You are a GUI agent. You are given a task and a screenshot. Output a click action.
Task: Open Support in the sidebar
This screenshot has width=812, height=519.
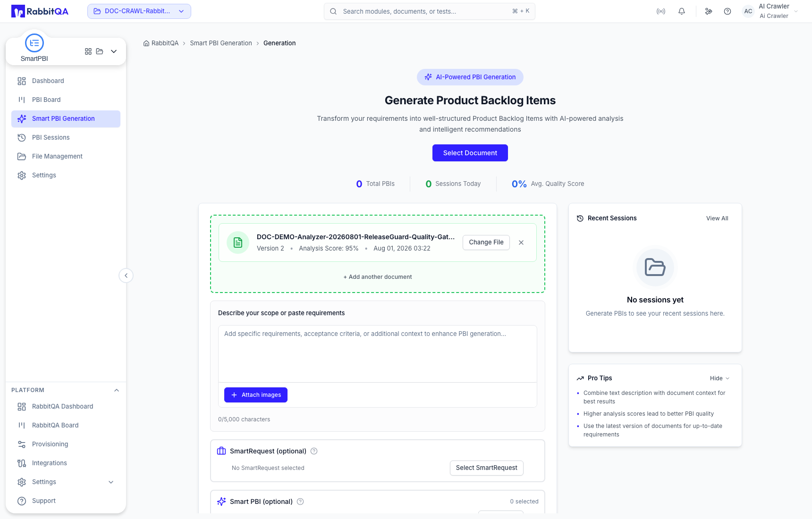point(66,501)
